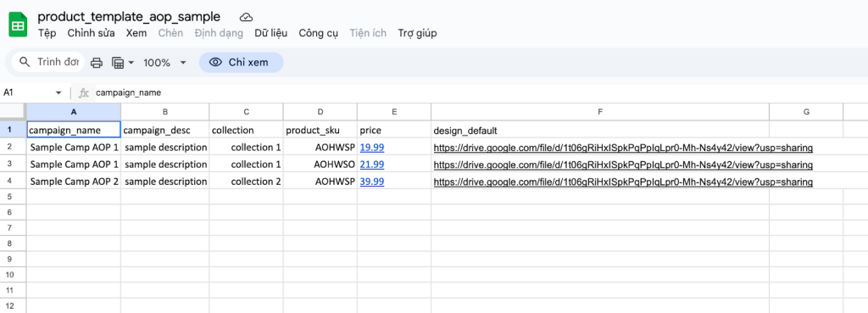Expand the name box dropdown arrow
The image size is (868, 313).
[x=58, y=93]
